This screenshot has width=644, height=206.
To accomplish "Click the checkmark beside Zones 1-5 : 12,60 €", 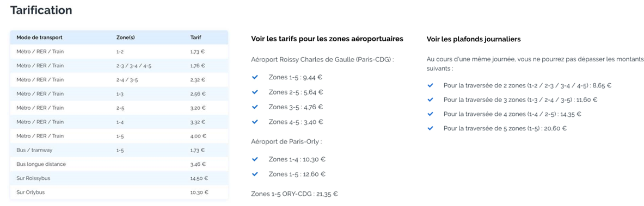I will tap(255, 174).
